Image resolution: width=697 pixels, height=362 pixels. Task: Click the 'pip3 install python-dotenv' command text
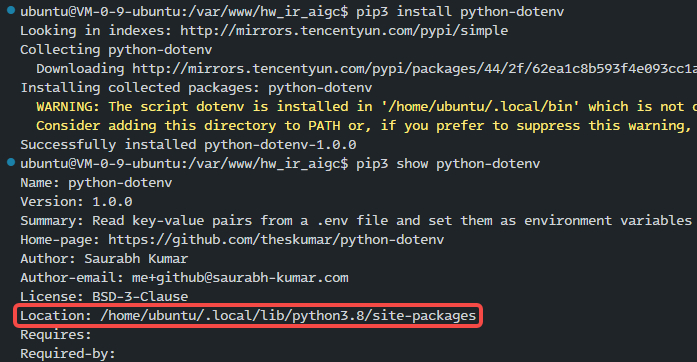(x=460, y=12)
